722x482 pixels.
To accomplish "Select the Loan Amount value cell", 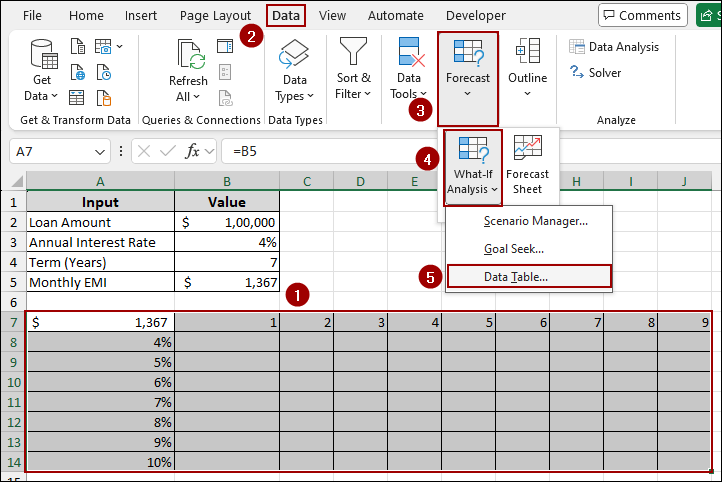I will pos(227,222).
